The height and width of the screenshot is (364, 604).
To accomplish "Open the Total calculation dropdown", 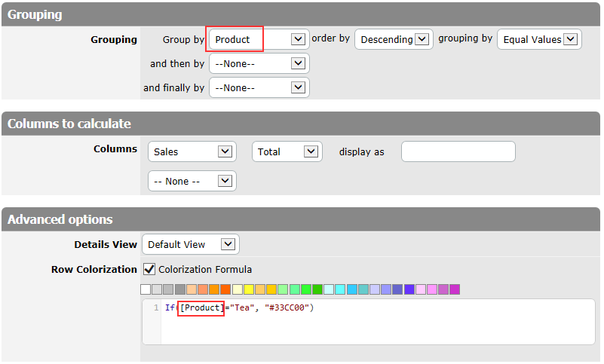I will (287, 151).
